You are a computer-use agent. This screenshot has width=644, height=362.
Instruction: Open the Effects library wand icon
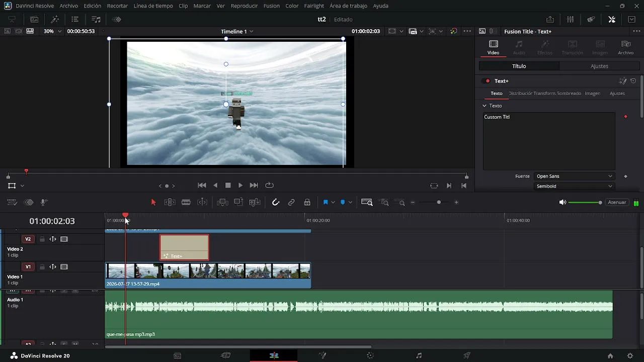(x=55, y=19)
